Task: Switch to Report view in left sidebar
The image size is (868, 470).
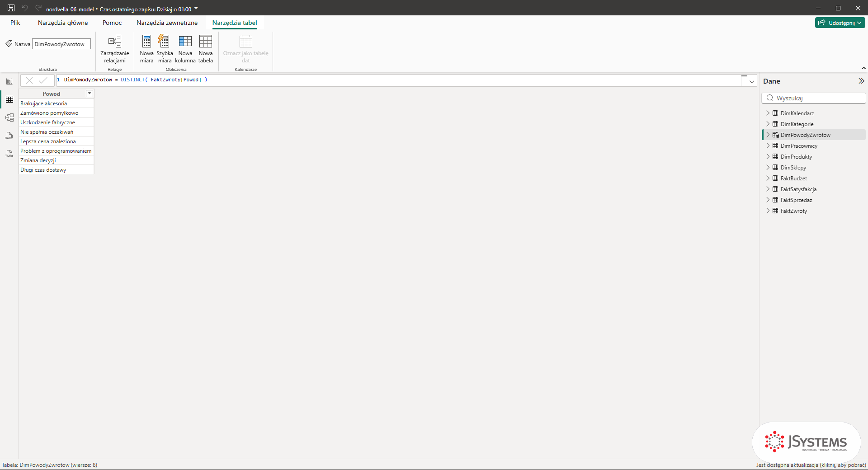Action: point(9,81)
